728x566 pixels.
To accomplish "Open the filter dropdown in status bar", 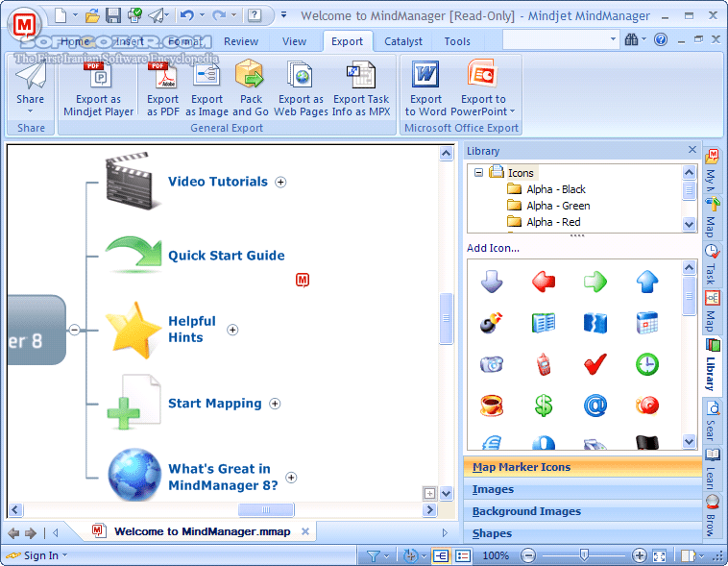I will pos(386,555).
